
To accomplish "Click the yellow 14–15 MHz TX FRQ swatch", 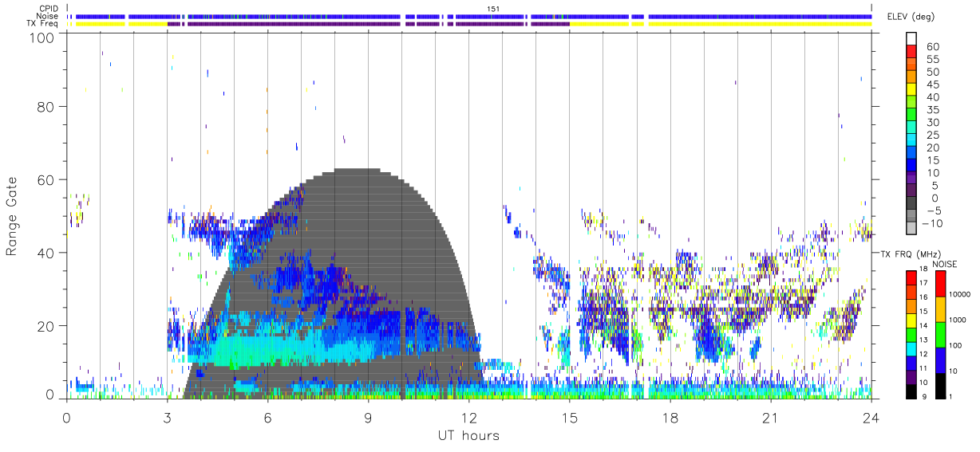I will [x=911, y=320].
